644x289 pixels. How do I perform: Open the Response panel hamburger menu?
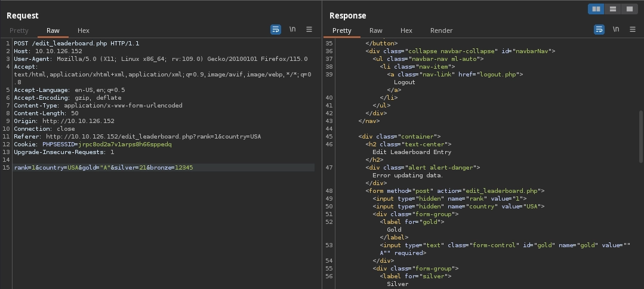632,29
